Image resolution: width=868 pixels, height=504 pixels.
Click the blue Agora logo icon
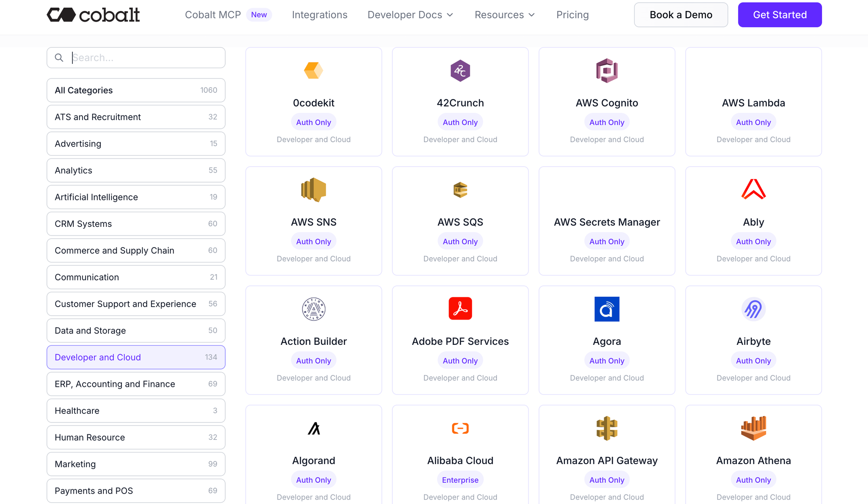(607, 309)
